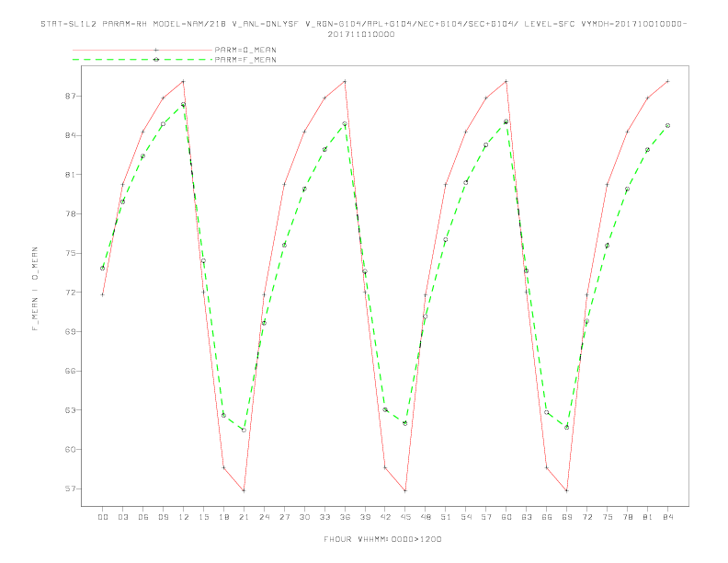Select x-axis forecast hour label 12
The image size is (728, 563).
coord(184,517)
